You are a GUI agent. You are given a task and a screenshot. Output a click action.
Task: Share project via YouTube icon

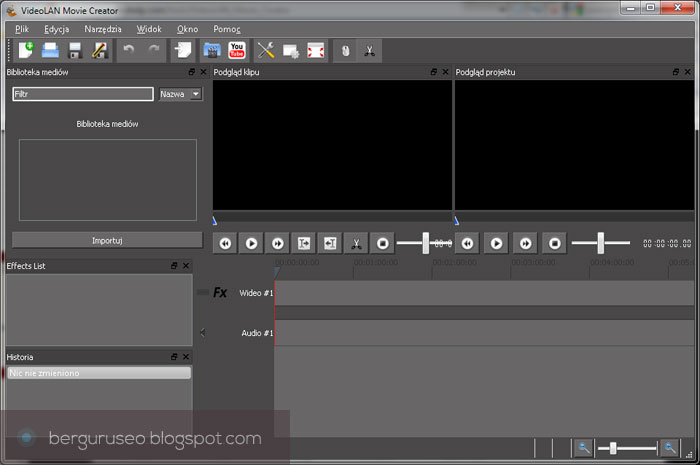click(x=237, y=50)
